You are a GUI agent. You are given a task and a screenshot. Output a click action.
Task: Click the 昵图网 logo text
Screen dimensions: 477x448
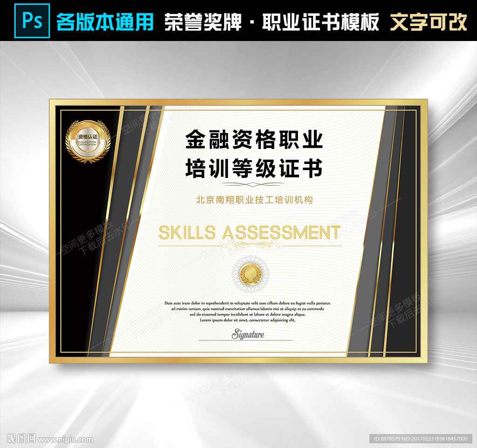(x=21, y=439)
